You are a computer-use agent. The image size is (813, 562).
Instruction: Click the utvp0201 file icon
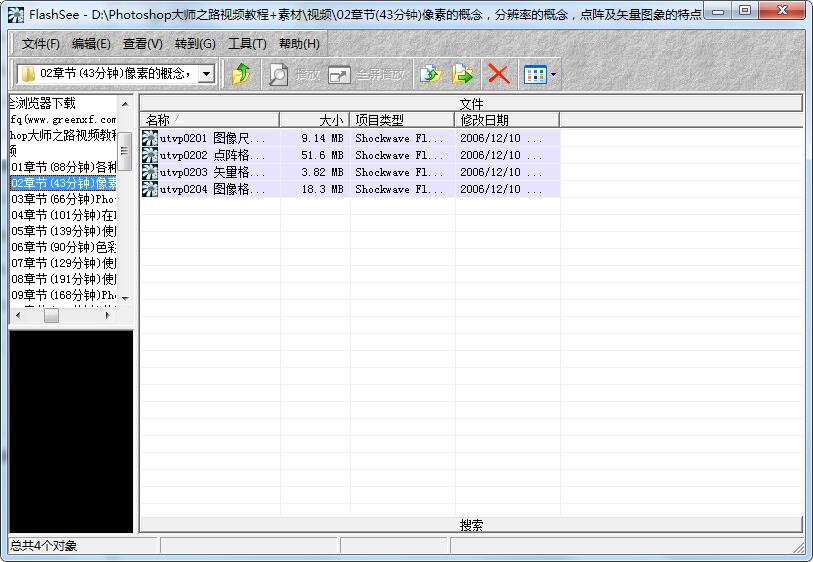coord(149,138)
